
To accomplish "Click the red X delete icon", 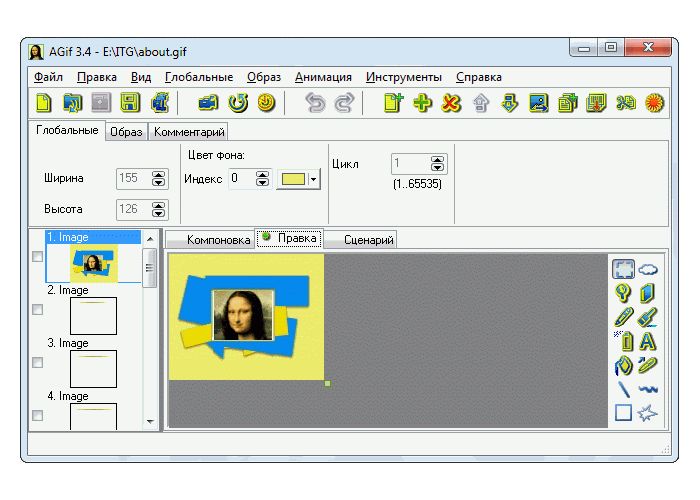I will pyautogui.click(x=451, y=103).
